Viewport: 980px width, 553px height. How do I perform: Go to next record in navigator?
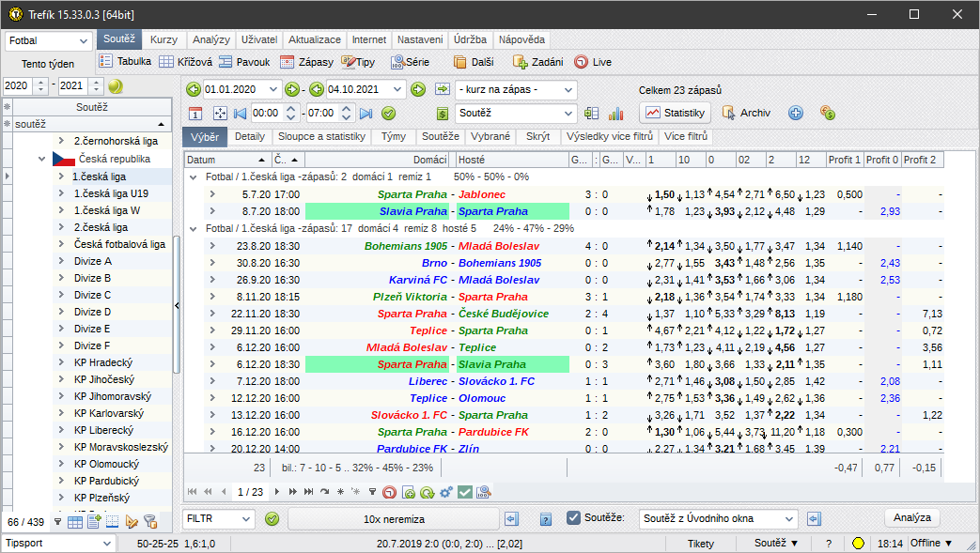coord(277,492)
